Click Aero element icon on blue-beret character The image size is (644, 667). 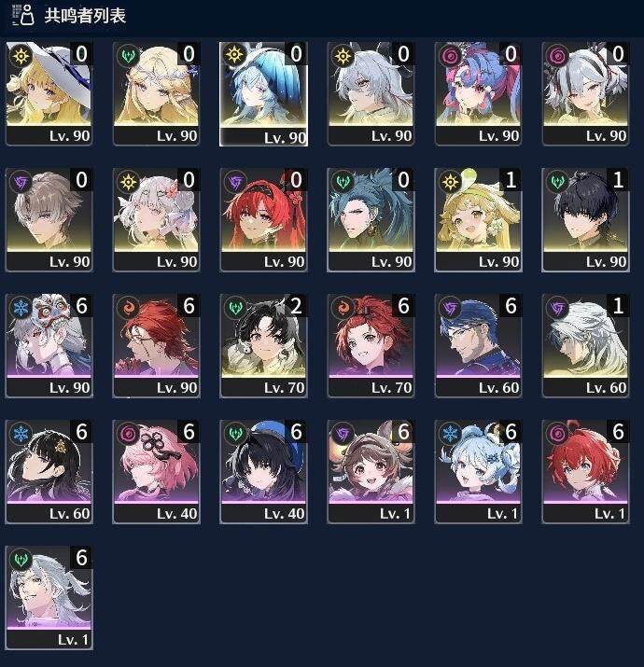235,434
